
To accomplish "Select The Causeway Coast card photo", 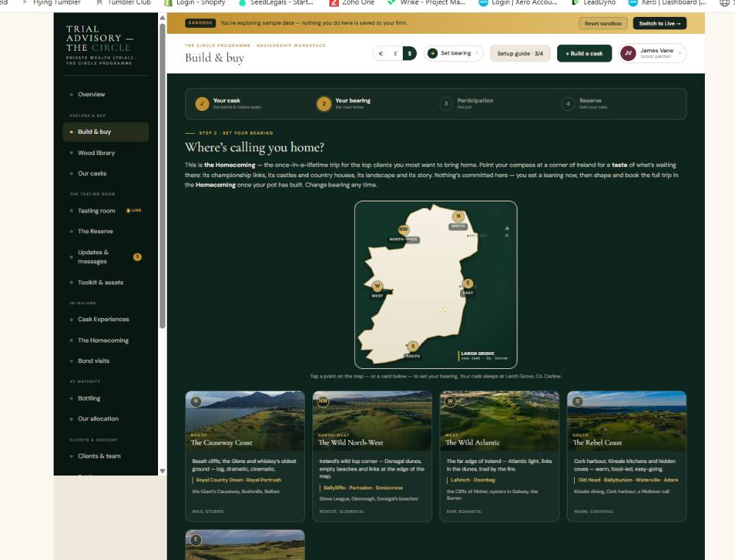I will pyautogui.click(x=245, y=420).
